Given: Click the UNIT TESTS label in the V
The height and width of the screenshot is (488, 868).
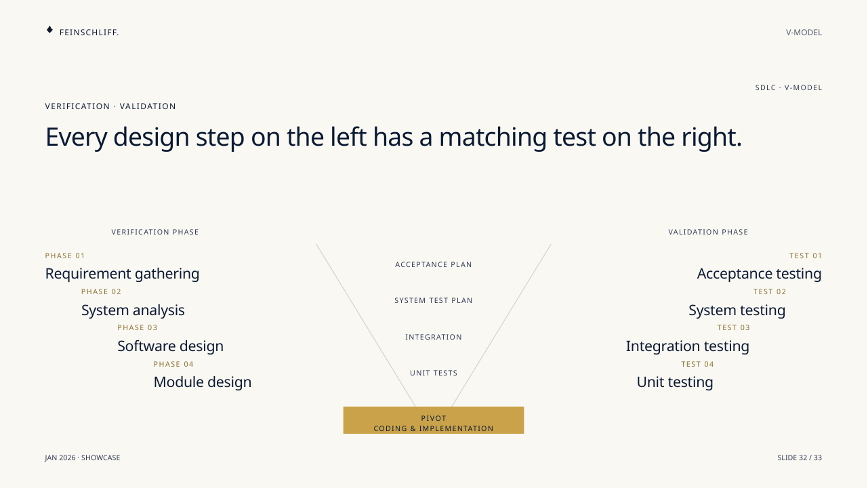Looking at the screenshot, I should [434, 373].
